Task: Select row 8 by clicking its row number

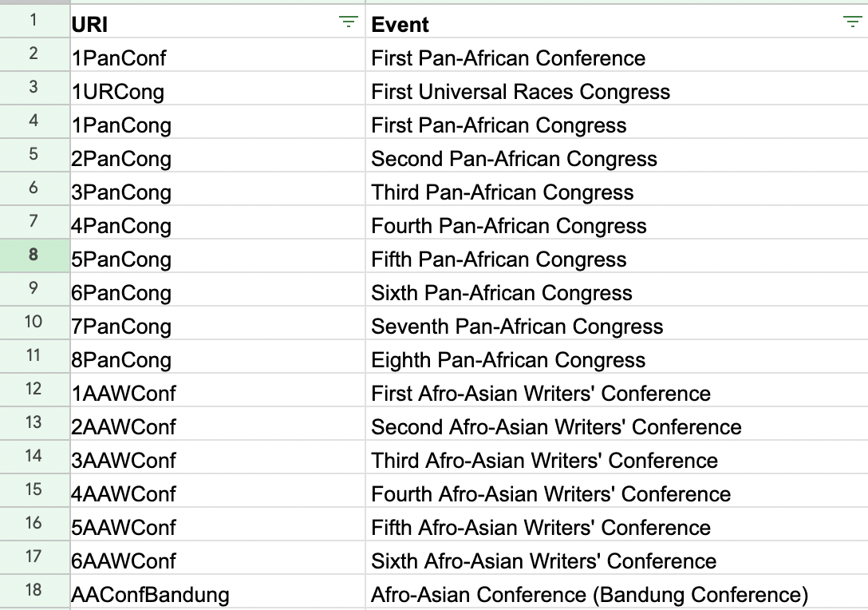Action: 34,259
